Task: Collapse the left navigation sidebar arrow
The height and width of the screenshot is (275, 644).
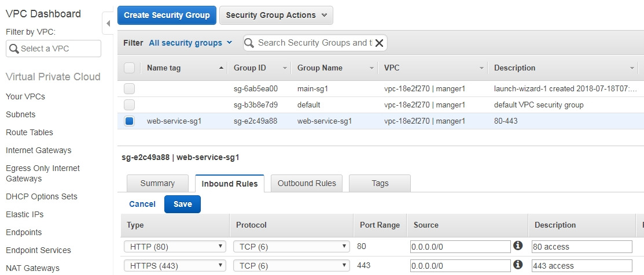Action: click(108, 24)
